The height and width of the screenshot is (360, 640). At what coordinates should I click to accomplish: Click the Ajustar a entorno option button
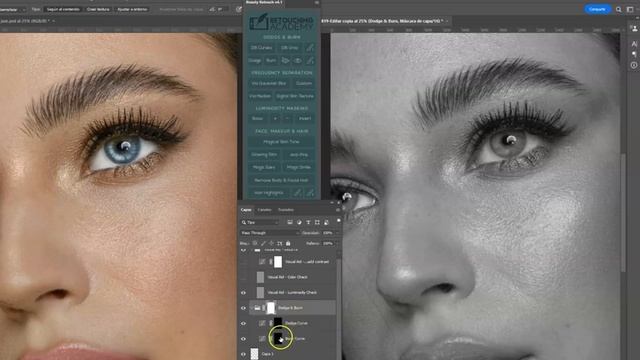click(132, 9)
